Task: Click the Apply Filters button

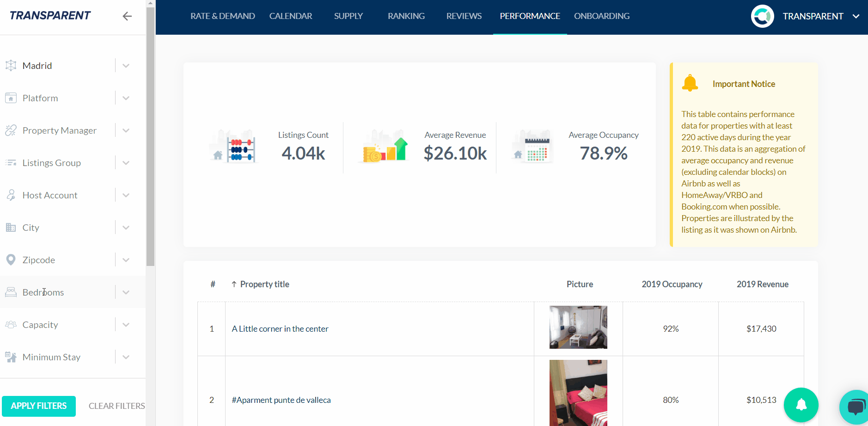Action: point(39,406)
